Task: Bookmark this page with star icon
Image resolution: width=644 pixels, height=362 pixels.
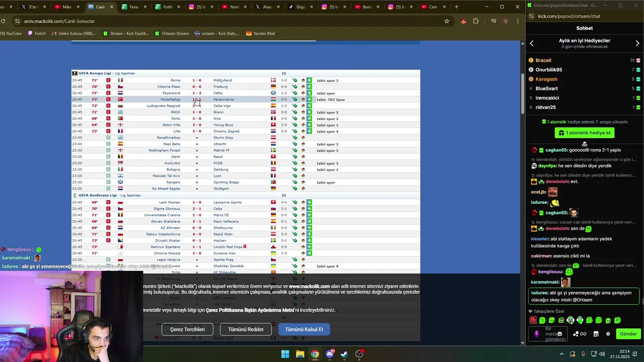Action: point(446,21)
